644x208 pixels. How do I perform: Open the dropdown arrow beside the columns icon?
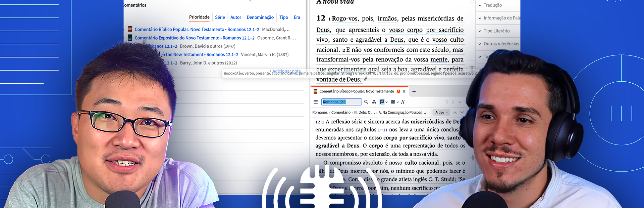[x=398, y=102]
